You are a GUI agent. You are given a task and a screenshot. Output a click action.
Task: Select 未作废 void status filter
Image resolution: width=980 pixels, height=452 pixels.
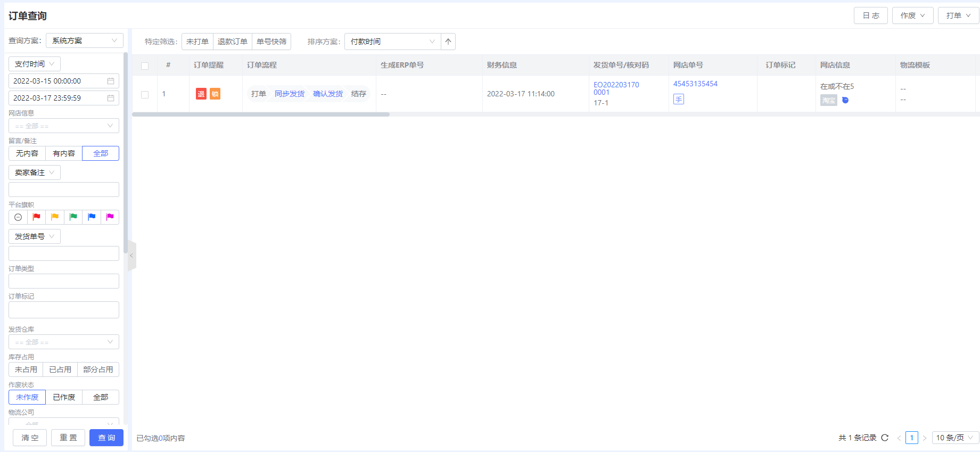click(27, 397)
